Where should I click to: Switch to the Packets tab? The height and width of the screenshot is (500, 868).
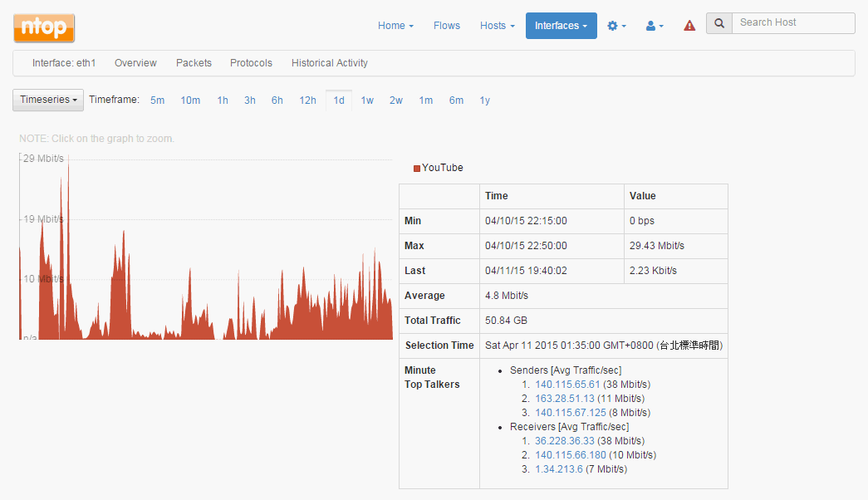(x=194, y=63)
